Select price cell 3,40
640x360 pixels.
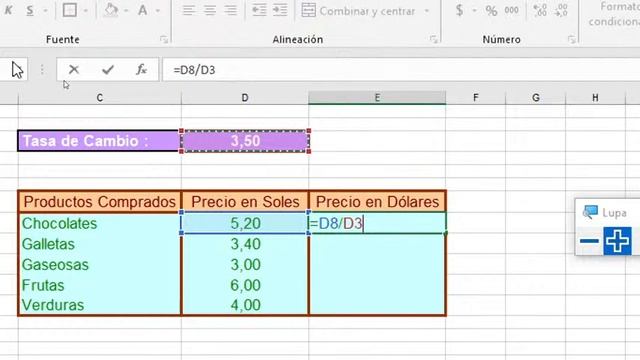coord(245,244)
